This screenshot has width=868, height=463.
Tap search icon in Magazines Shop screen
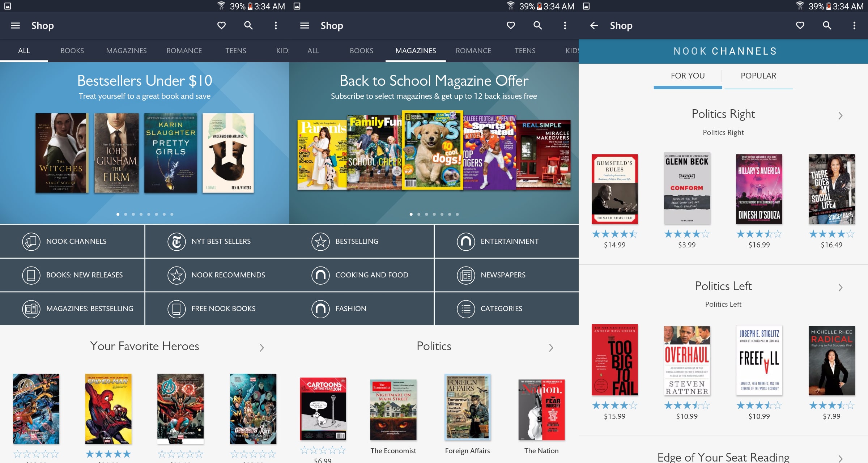(x=537, y=25)
